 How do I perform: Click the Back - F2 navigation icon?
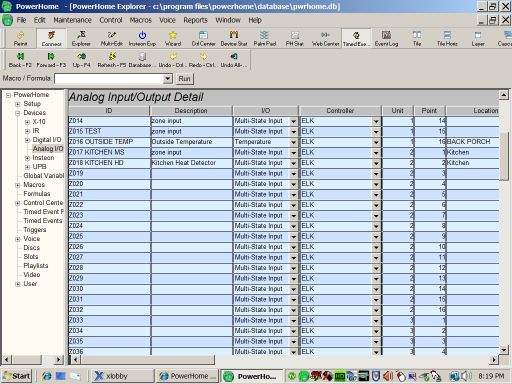point(20,60)
